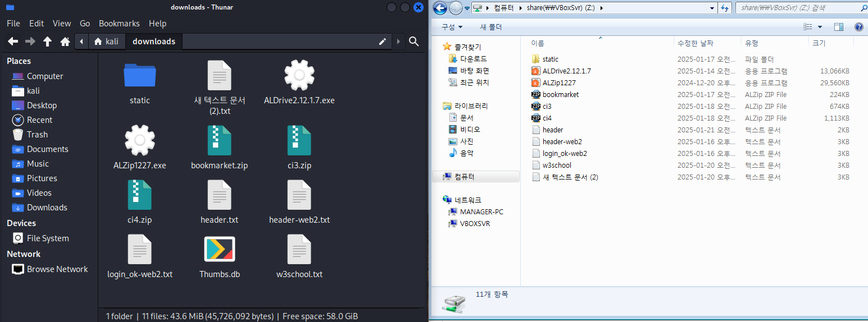Image resolution: width=868 pixels, height=322 pixels.
Task: Select w3school.txt in Thunar
Action: point(299,256)
